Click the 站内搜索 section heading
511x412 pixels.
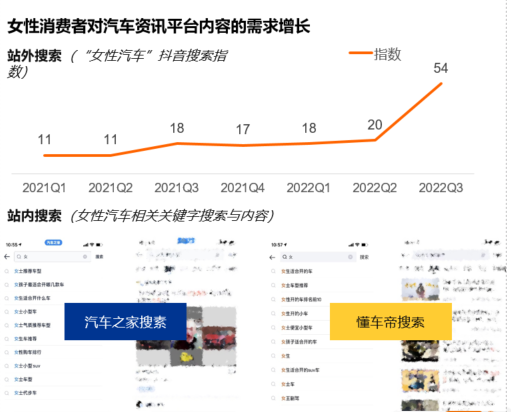[34, 216]
